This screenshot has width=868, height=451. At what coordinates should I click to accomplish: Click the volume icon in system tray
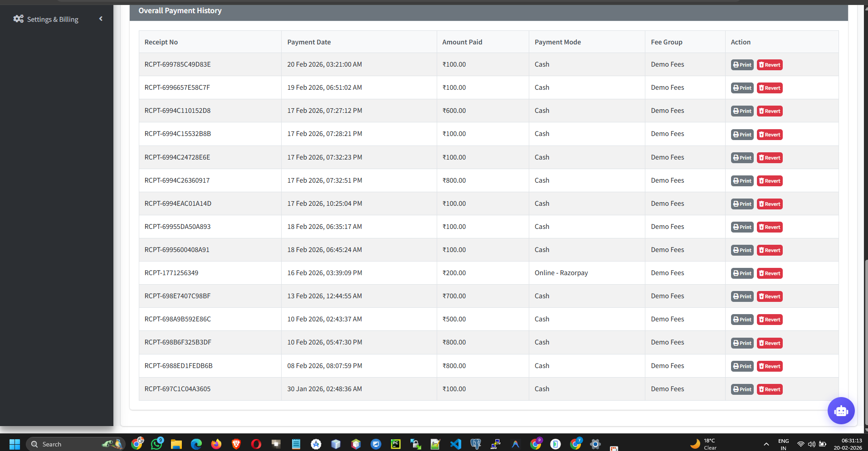811,444
